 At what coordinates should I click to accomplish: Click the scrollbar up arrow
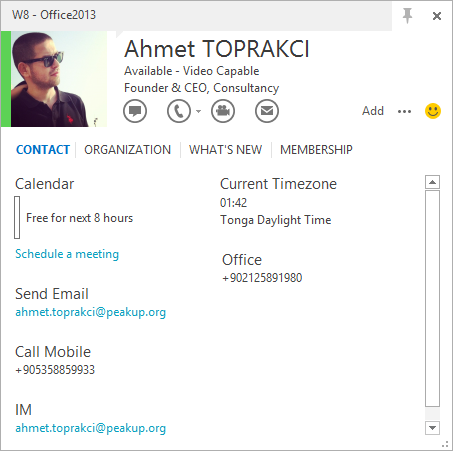pos(432,182)
